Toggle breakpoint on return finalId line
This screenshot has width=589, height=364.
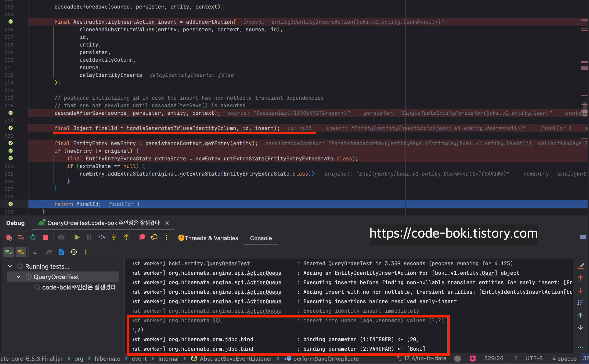11,204
